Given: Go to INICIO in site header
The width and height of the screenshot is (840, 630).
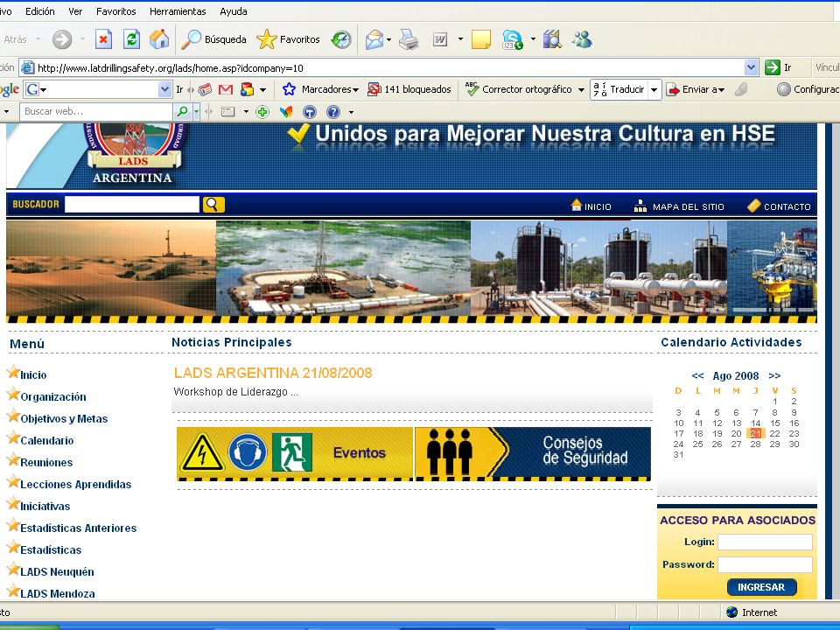Looking at the screenshot, I should [591, 206].
